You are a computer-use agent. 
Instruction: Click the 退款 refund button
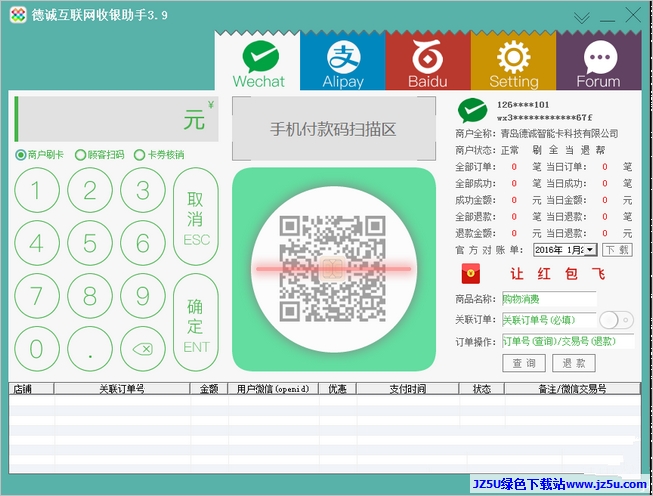(574, 363)
